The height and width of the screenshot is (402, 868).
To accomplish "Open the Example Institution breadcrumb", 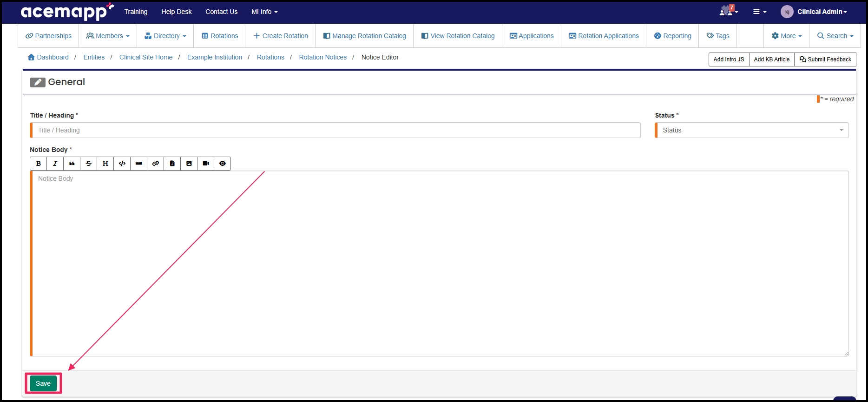I will coord(215,57).
